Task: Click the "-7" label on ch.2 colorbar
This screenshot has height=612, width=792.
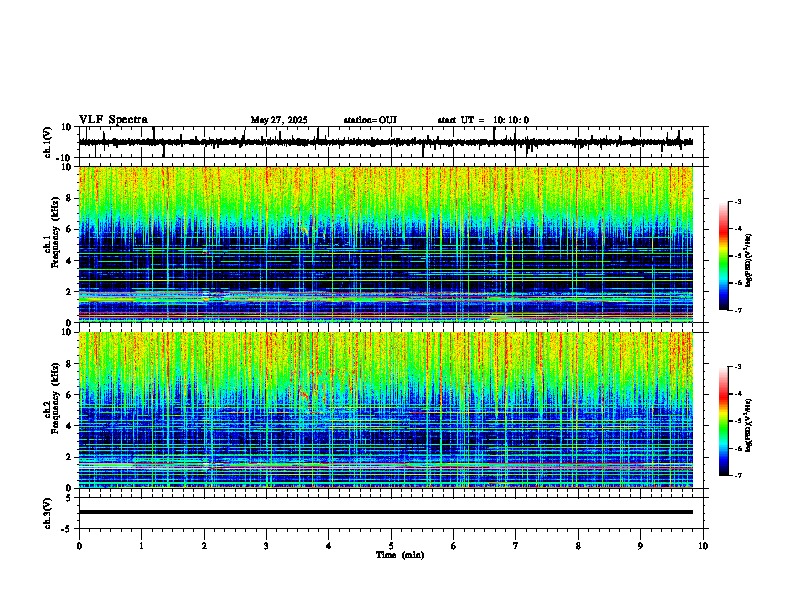Action: [x=737, y=475]
